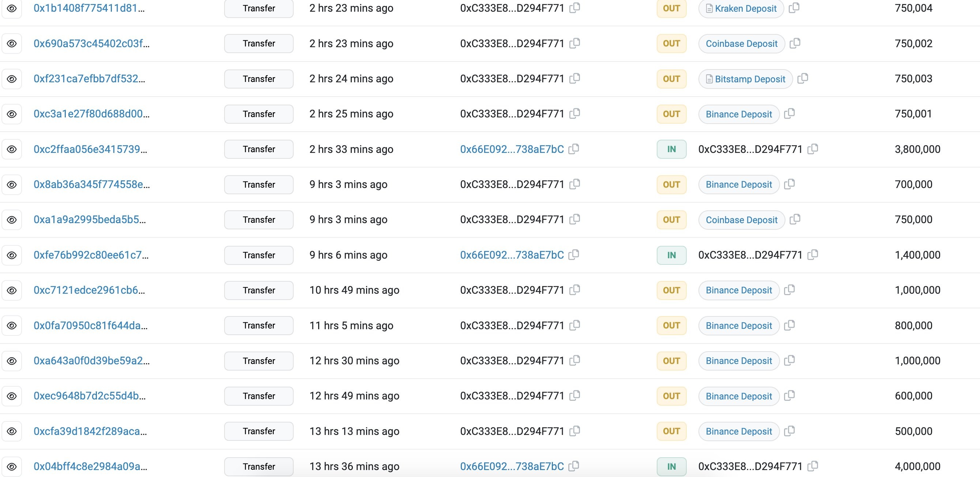Select amount 600,000
Image resolution: width=980 pixels, height=477 pixels.
click(x=913, y=396)
